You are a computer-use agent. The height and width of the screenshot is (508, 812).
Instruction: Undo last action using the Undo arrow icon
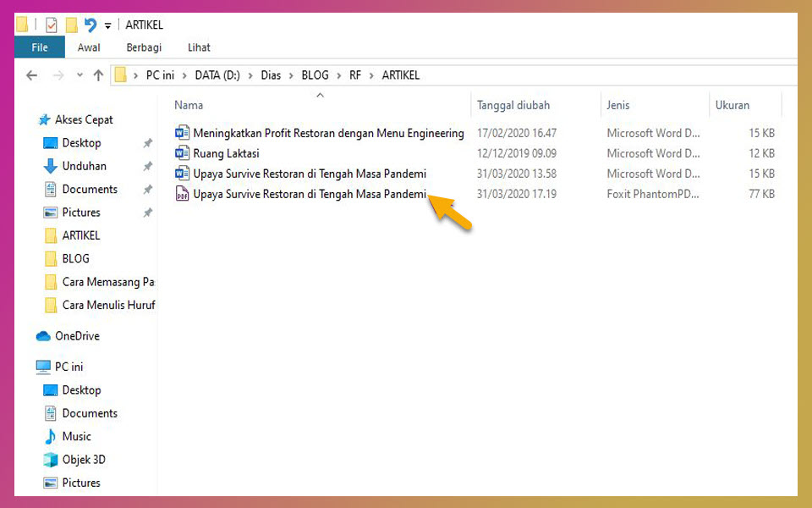(x=91, y=25)
